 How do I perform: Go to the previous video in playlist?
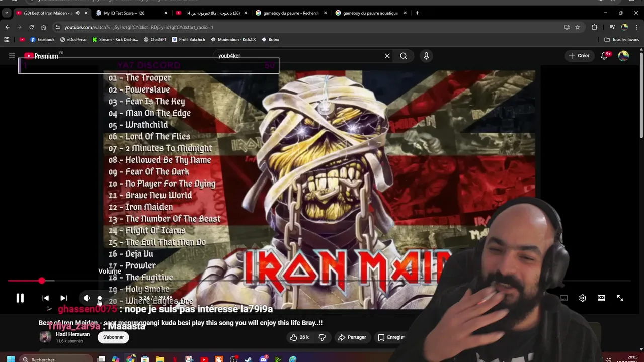(x=45, y=298)
